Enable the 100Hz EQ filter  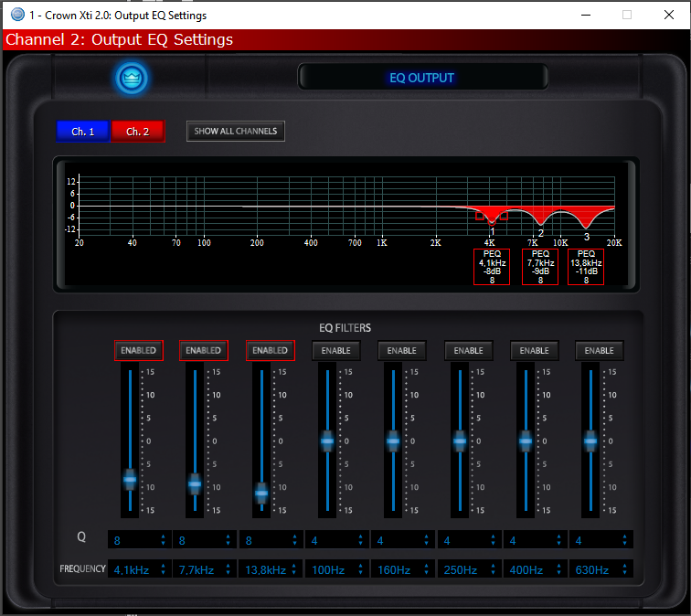335,350
